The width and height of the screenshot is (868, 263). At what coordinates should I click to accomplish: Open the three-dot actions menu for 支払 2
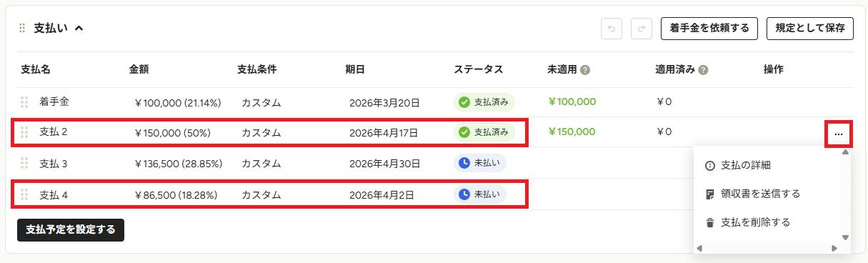[x=838, y=133]
